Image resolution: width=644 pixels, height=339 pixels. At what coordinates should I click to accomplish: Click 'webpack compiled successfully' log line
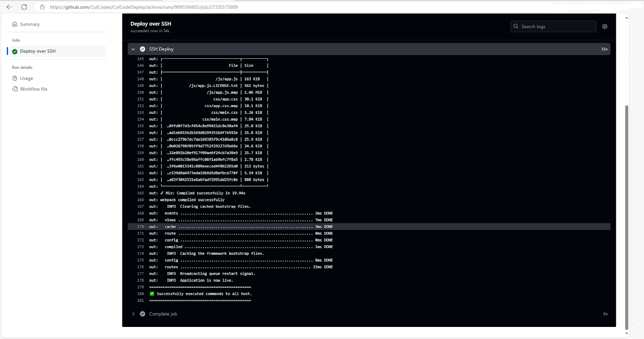(192, 200)
